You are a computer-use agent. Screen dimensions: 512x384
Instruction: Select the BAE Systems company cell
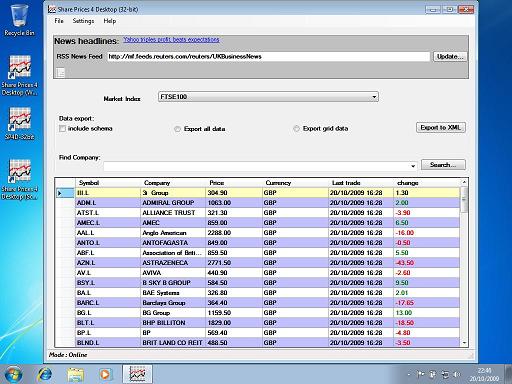173,293
